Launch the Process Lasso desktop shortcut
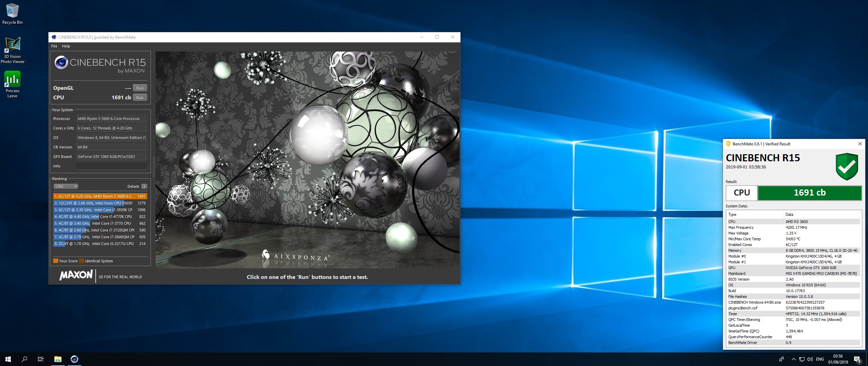Image resolution: width=868 pixels, height=366 pixels. coord(13,85)
